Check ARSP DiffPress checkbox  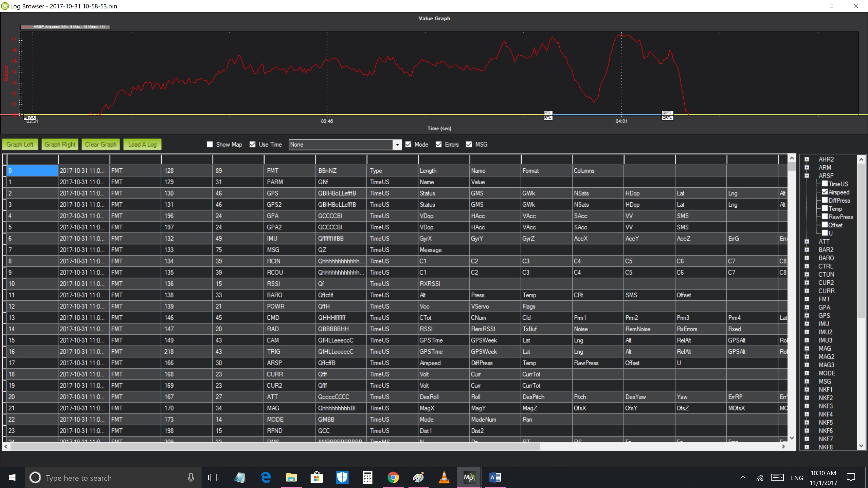tap(825, 200)
